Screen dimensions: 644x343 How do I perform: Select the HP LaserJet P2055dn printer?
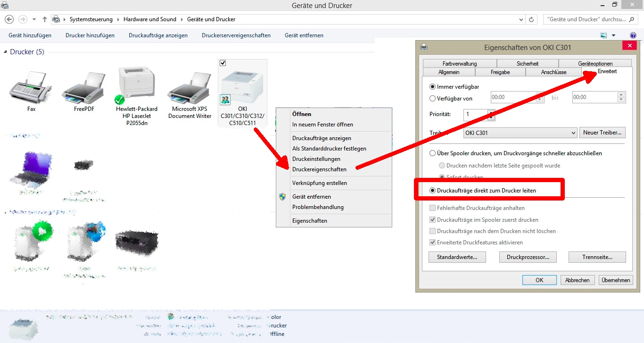(137, 86)
